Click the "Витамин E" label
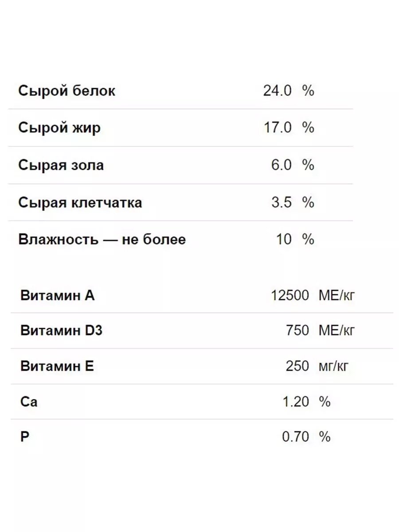The image size is (399, 532). pos(57,366)
